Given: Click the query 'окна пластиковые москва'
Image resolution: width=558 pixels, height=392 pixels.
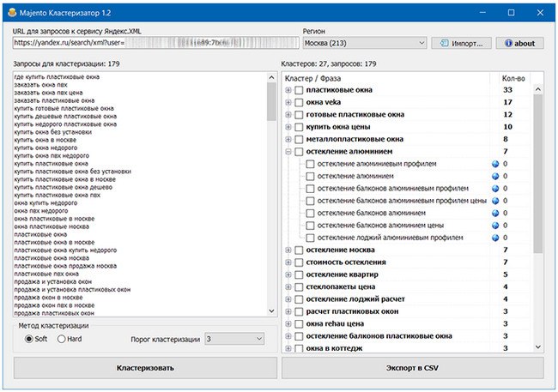Looking at the screenshot, I should click(x=52, y=226).
